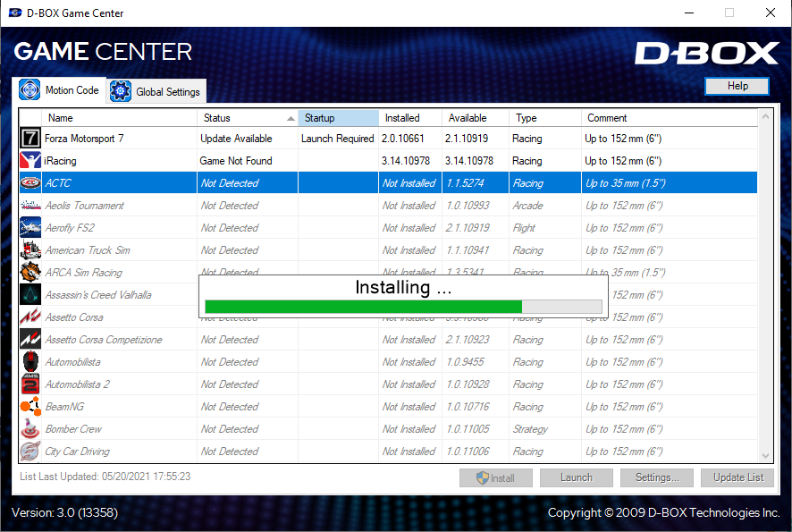
Task: Select the American Truck Sim row name
Action: [x=88, y=250]
